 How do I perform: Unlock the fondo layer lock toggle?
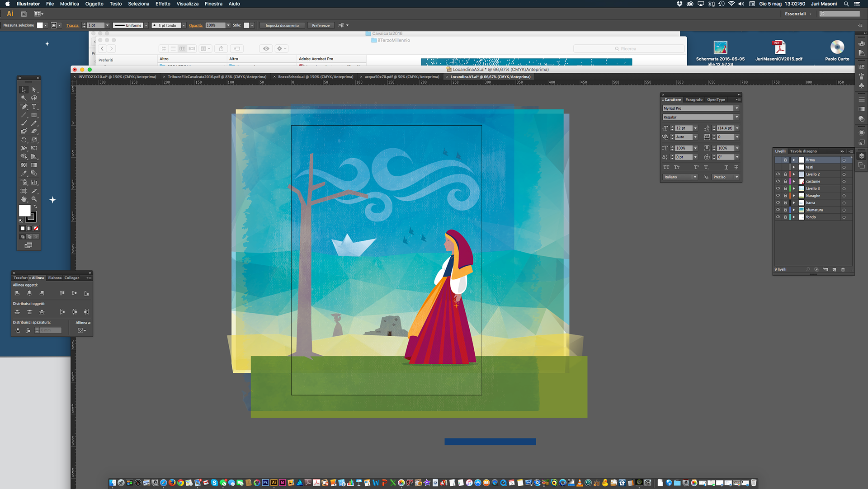click(785, 217)
